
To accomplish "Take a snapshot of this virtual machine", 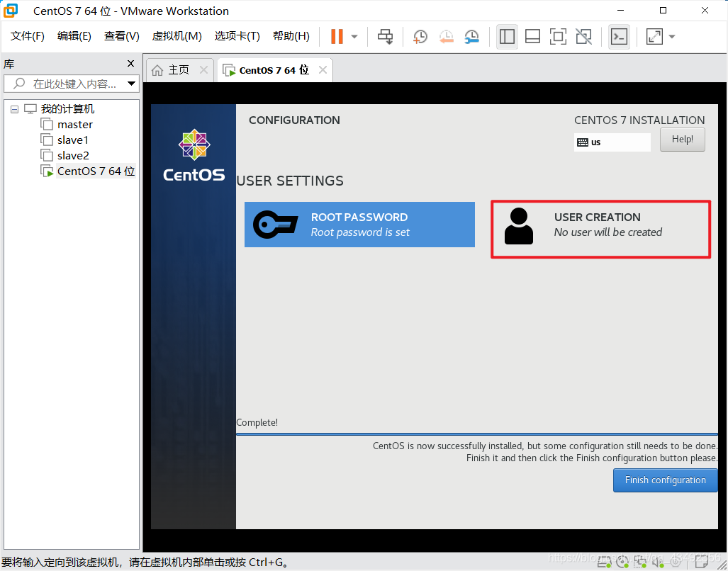I will 420,37.
